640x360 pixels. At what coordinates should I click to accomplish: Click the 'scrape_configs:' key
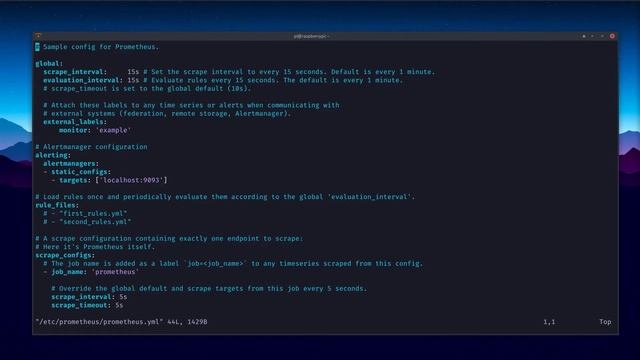coord(65,256)
